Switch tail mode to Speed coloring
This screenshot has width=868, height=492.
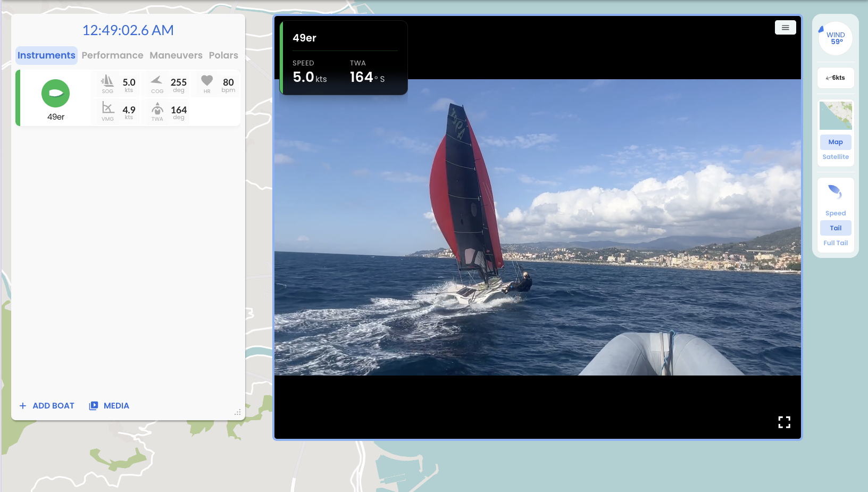835,213
